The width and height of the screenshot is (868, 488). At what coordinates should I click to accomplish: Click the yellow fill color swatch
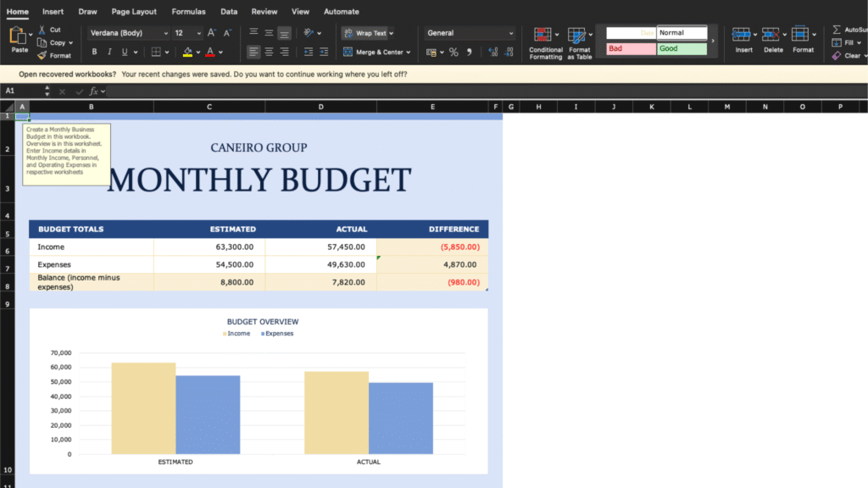187,52
